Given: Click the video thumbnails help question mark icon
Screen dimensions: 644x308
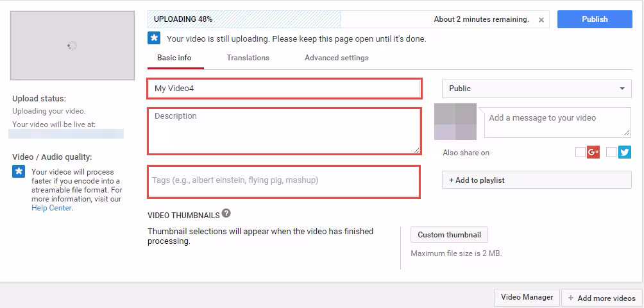Looking at the screenshot, I should click(x=226, y=214).
